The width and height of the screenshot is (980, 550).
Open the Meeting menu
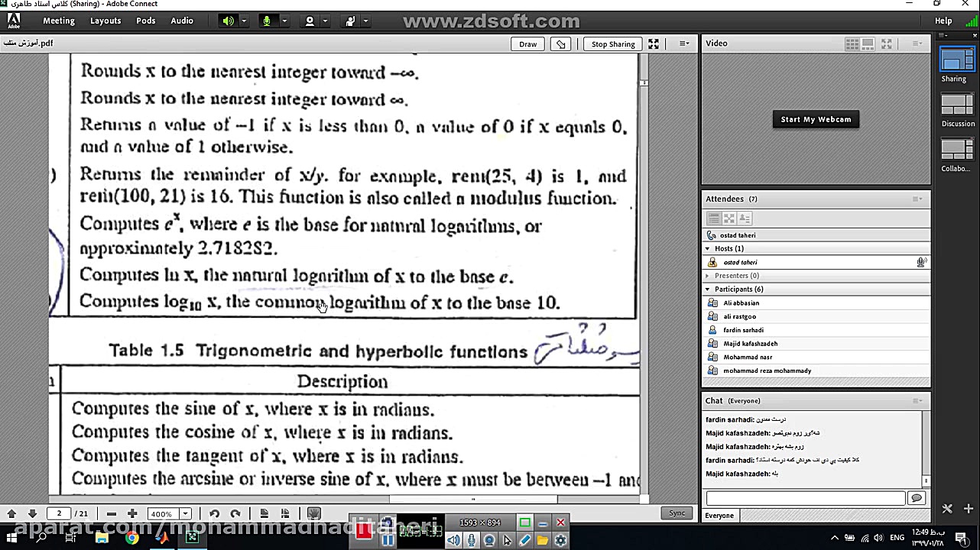pos(59,21)
